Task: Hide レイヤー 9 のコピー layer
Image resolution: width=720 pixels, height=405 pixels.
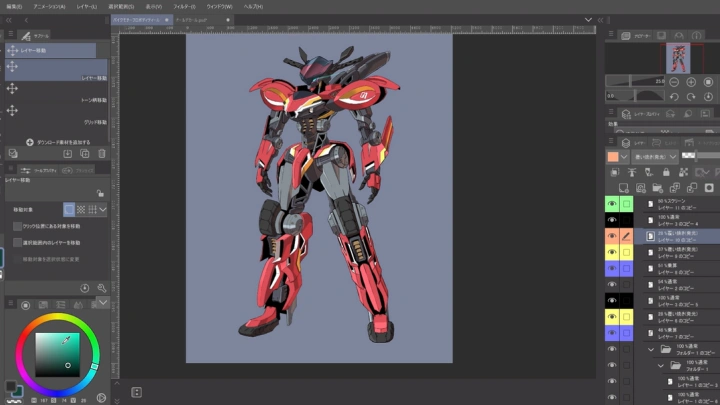Action: point(612,252)
